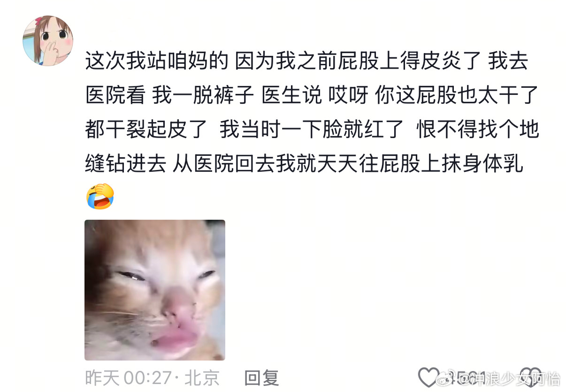Select the phrase 这次我站咱妈的
The height and width of the screenshot is (392, 566).
pos(156,62)
